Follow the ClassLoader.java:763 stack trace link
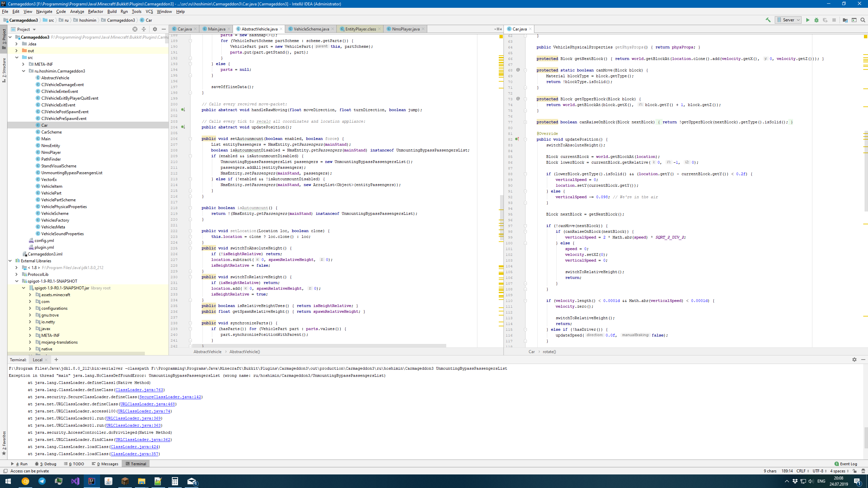 139,390
